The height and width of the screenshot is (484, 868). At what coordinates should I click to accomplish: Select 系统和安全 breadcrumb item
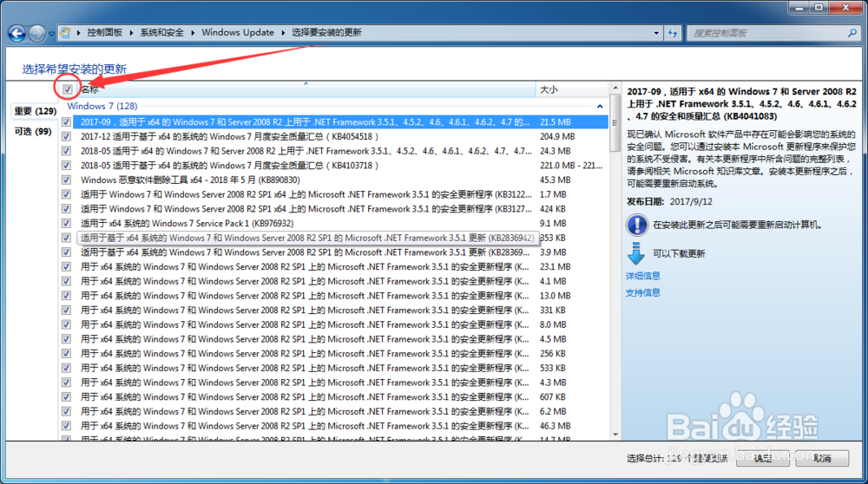(x=161, y=33)
